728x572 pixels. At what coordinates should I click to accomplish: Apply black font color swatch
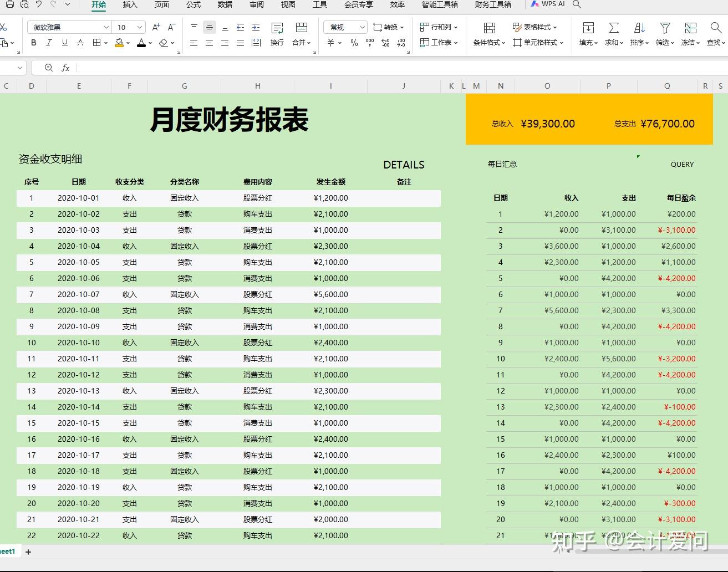[x=141, y=43]
